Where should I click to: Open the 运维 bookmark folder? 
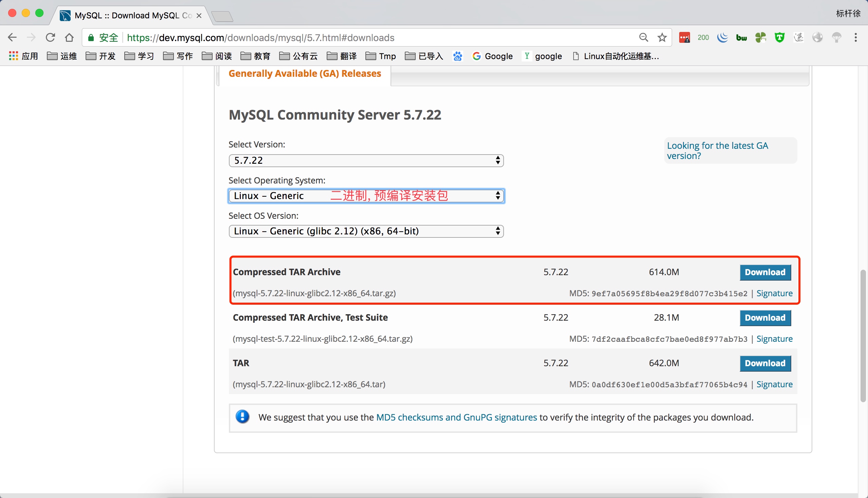[x=62, y=56]
